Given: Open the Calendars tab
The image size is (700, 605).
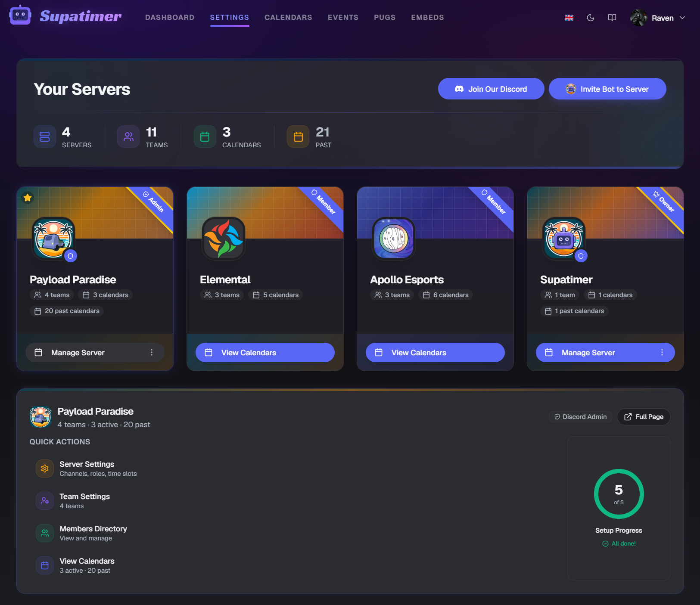Looking at the screenshot, I should click(288, 17).
